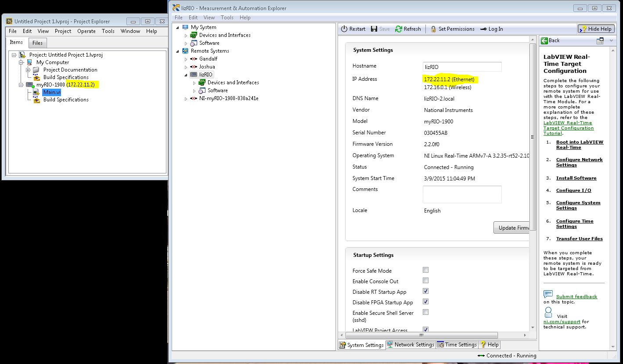Click the lizRIO device icon in tree

(194, 75)
